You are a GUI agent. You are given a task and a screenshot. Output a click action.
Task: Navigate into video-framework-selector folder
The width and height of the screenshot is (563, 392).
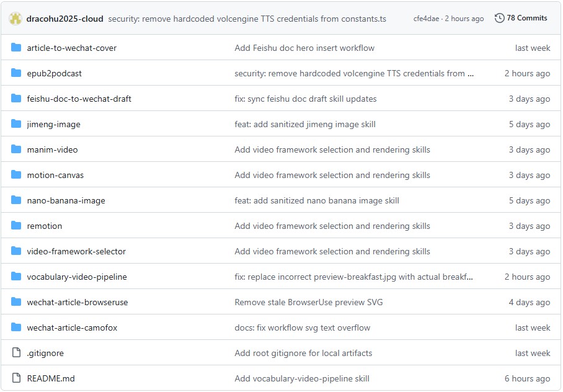point(76,251)
